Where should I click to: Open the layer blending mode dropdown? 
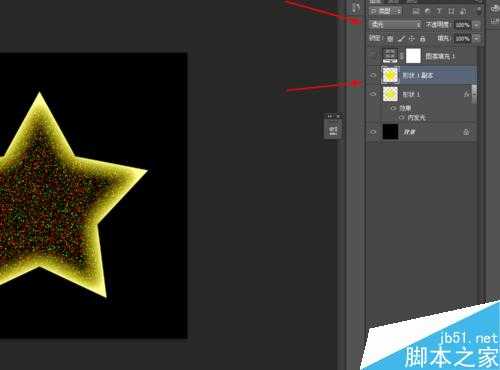pyautogui.click(x=396, y=24)
